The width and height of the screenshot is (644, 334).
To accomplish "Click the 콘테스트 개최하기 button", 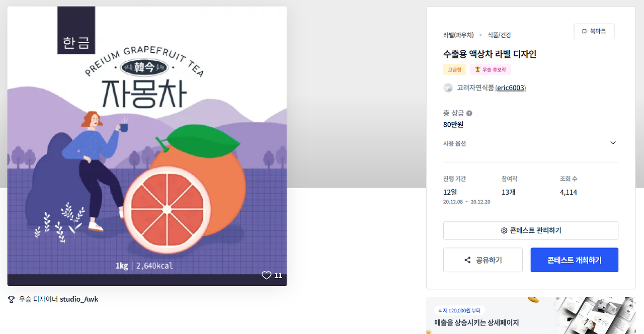I will click(574, 260).
